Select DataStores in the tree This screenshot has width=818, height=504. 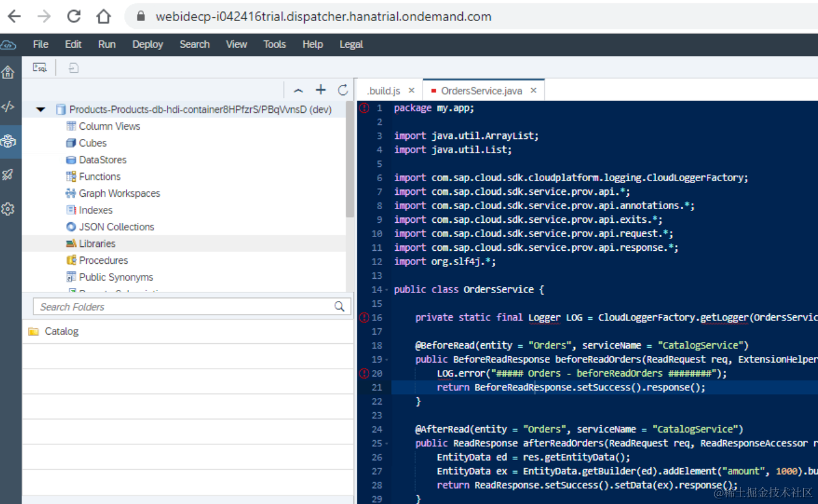pyautogui.click(x=102, y=160)
